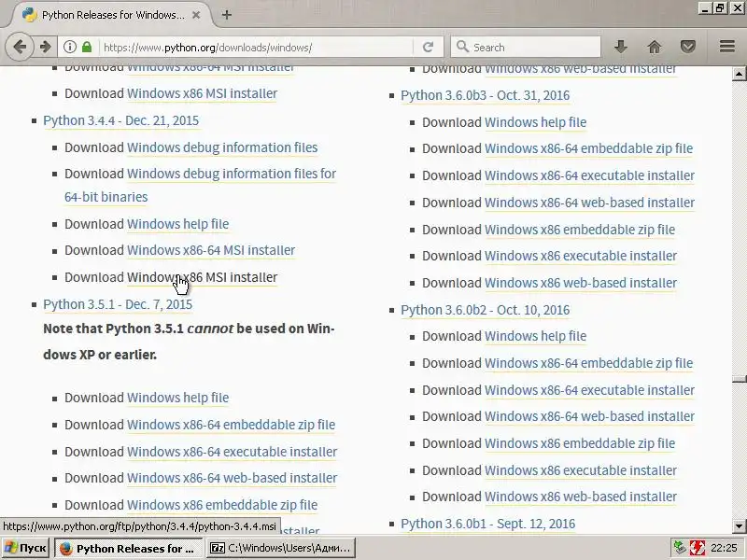Open the Firefox hamburger menu
Screen dimensions: 747x560
(727, 46)
